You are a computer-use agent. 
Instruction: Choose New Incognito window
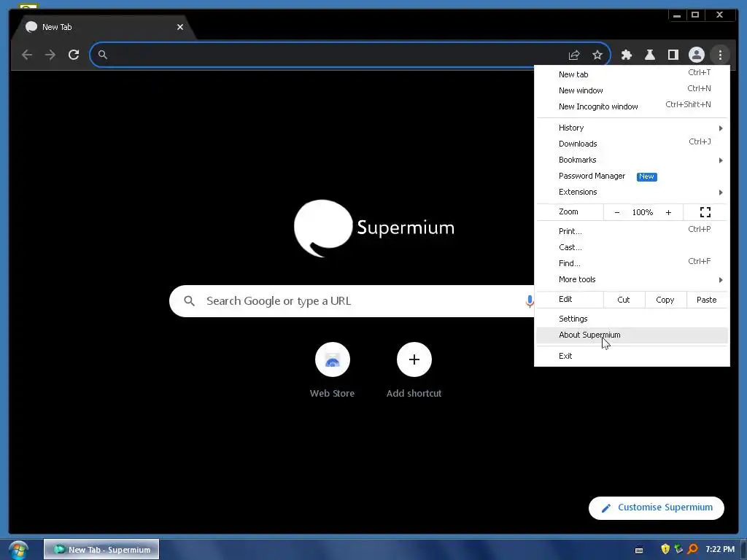[632, 106]
